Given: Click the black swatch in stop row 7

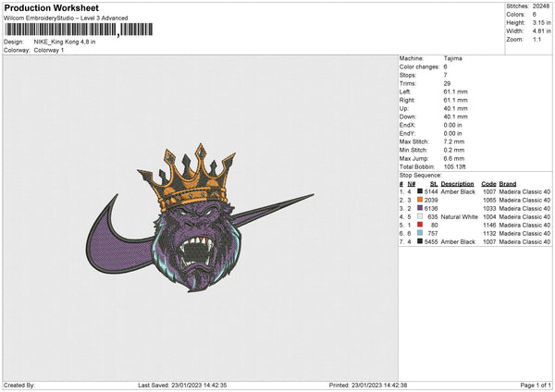Looking at the screenshot, I should tap(420, 241).
